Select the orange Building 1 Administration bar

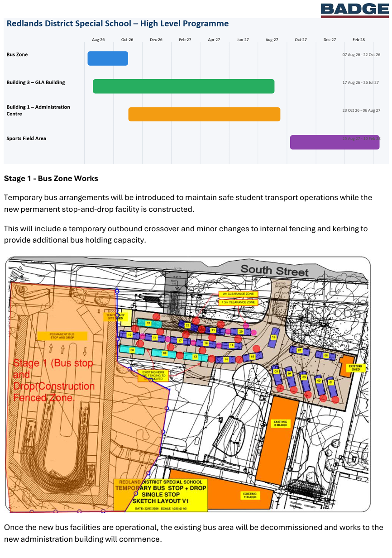(x=204, y=114)
